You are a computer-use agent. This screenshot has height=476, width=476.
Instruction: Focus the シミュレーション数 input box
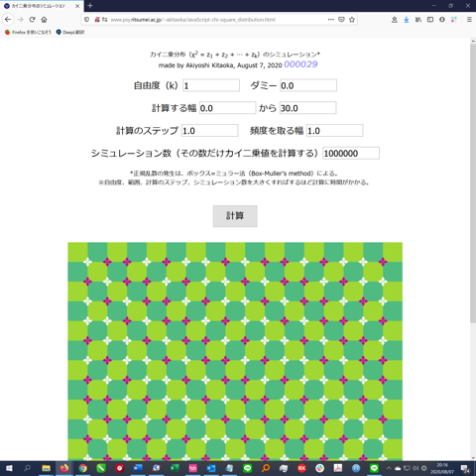click(351, 153)
